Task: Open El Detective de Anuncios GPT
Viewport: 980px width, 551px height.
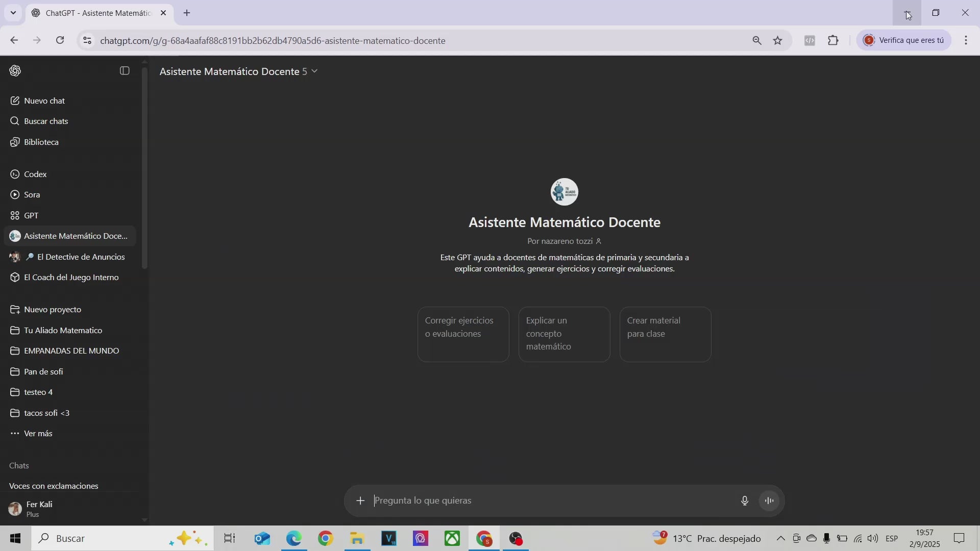Action: [x=69, y=257]
